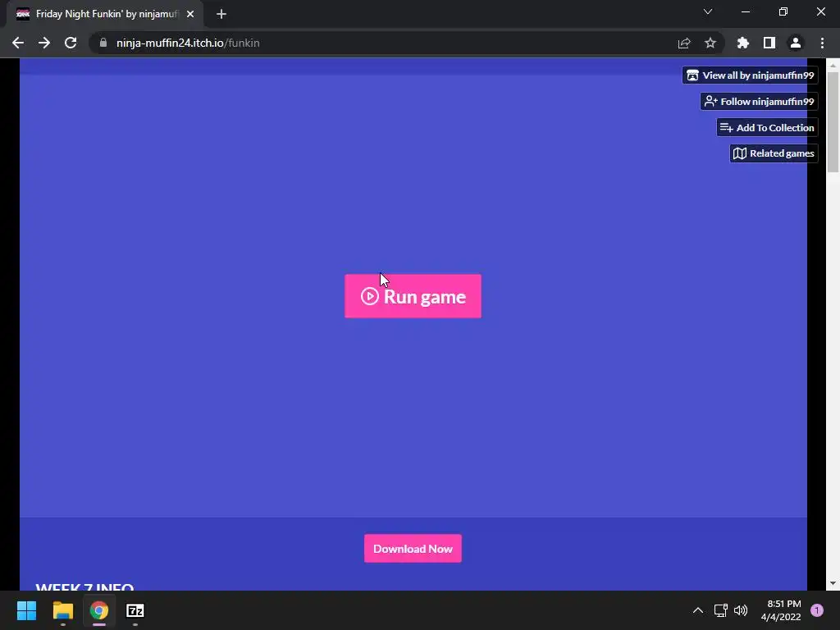This screenshot has width=840, height=630.
Task: Open the clock and calendar
Action: [x=781, y=610]
